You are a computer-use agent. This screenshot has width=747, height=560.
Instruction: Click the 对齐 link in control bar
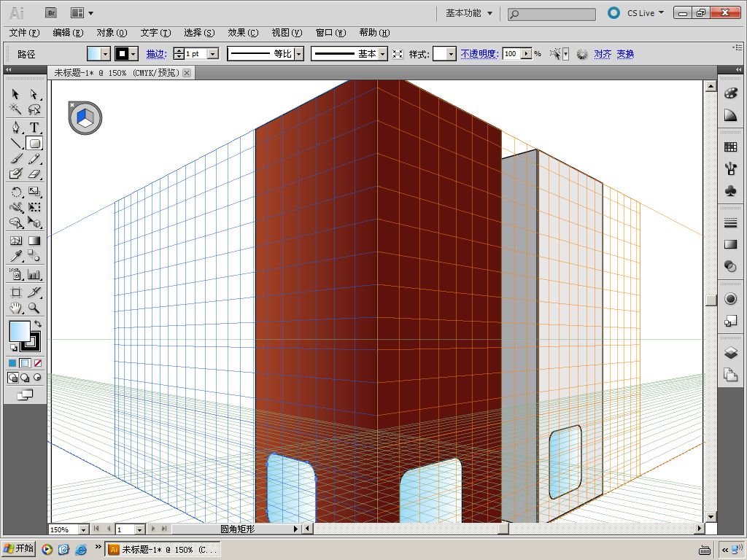click(x=603, y=54)
